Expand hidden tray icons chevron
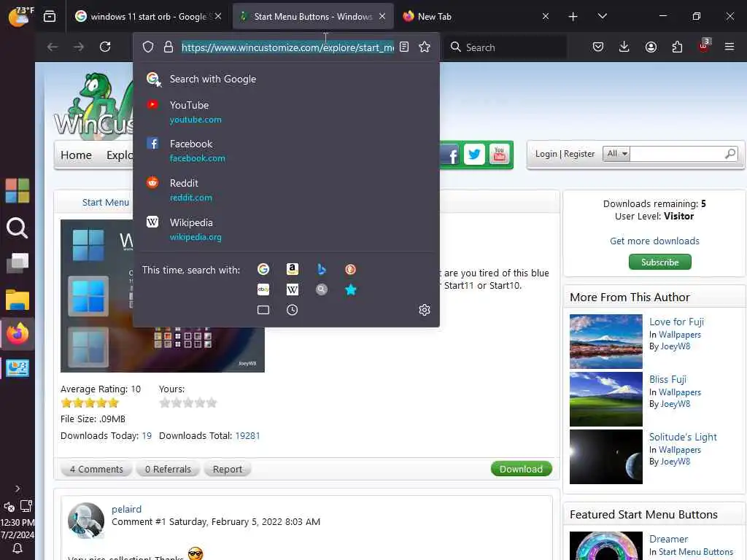This screenshot has height=560, width=747. (18, 488)
